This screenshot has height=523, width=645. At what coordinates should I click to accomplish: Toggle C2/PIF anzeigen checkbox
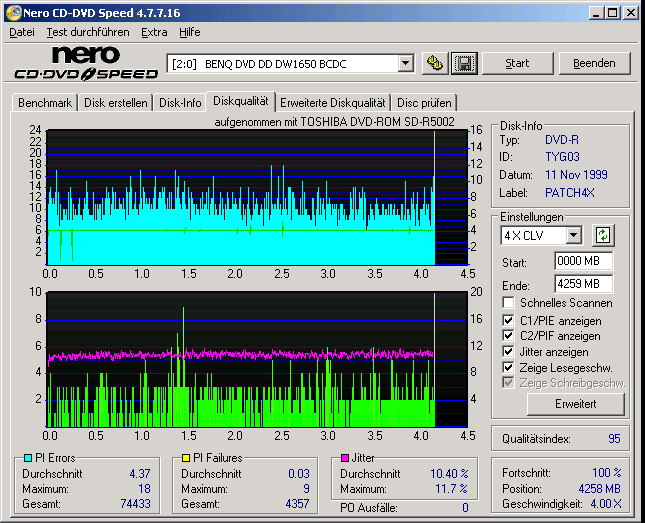point(508,336)
